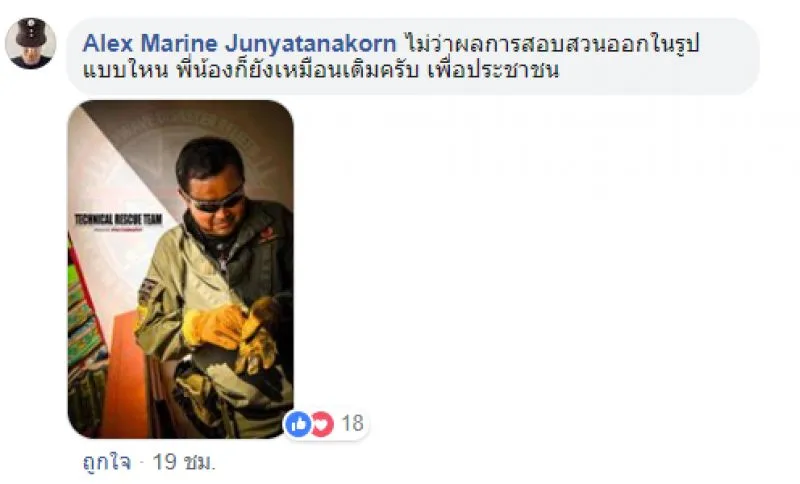The width and height of the screenshot is (800, 484).
Task: Open Alex Marine Junyatanakorn's profile picture
Action: tap(30, 43)
